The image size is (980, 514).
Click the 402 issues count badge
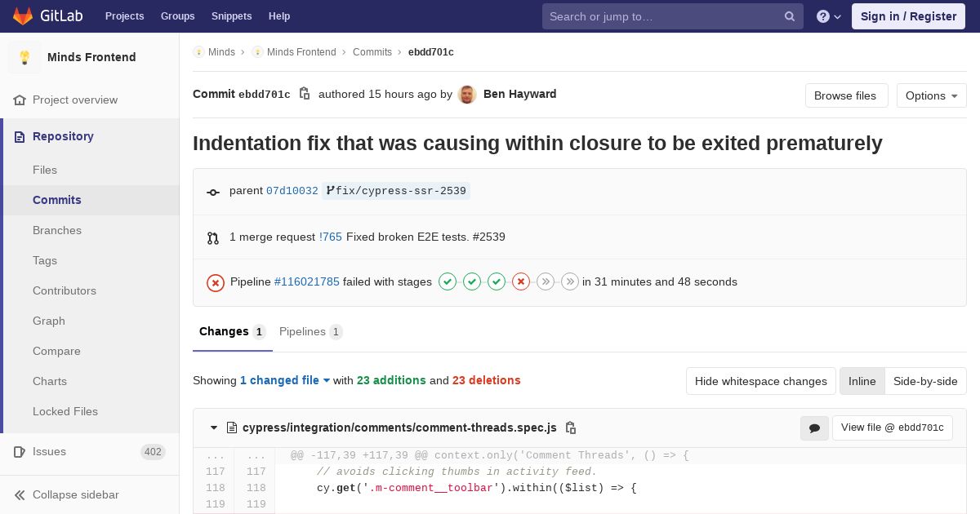tap(153, 451)
